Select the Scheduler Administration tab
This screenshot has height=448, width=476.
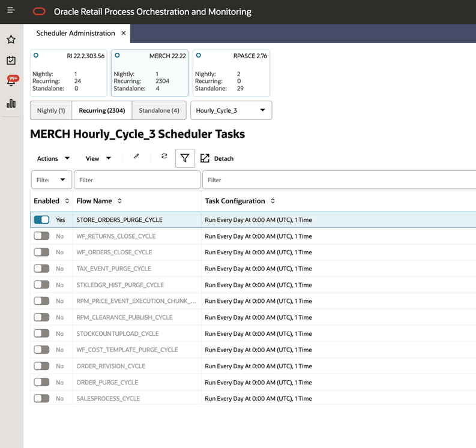(76, 33)
